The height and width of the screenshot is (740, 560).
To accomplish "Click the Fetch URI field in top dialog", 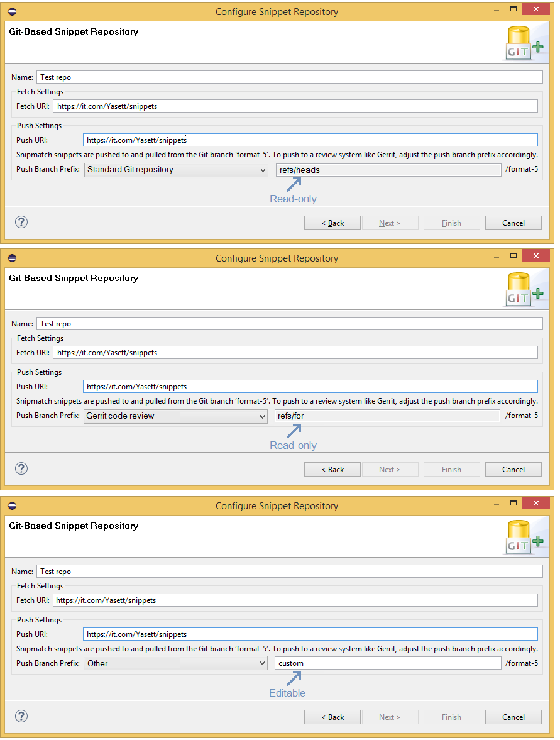I will click(295, 106).
